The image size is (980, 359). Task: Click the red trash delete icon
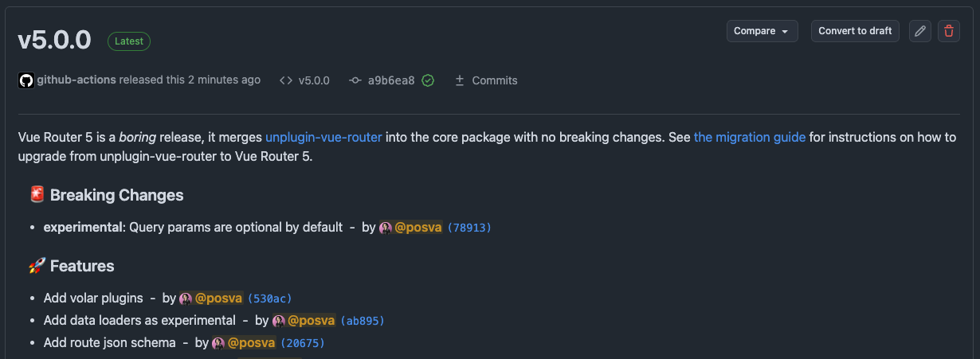948,31
